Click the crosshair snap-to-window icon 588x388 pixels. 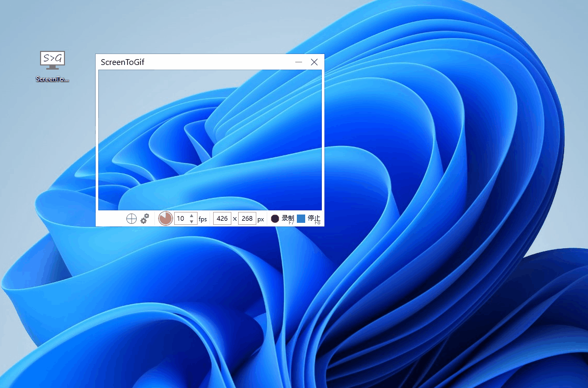131,219
